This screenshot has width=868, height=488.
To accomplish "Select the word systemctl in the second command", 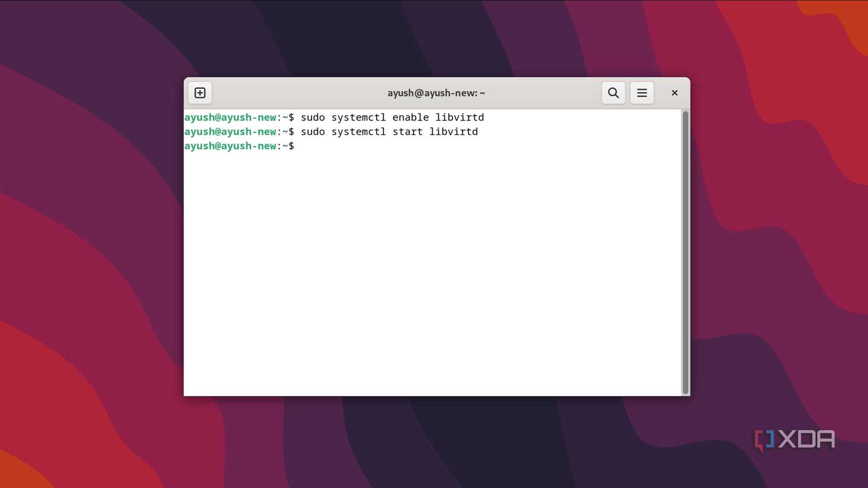I will tap(358, 131).
